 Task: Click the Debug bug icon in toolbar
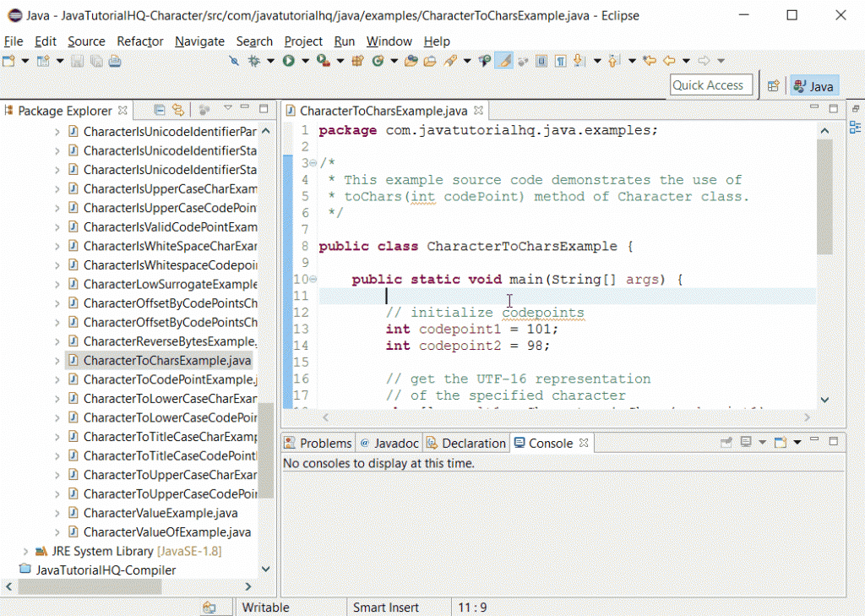253,61
